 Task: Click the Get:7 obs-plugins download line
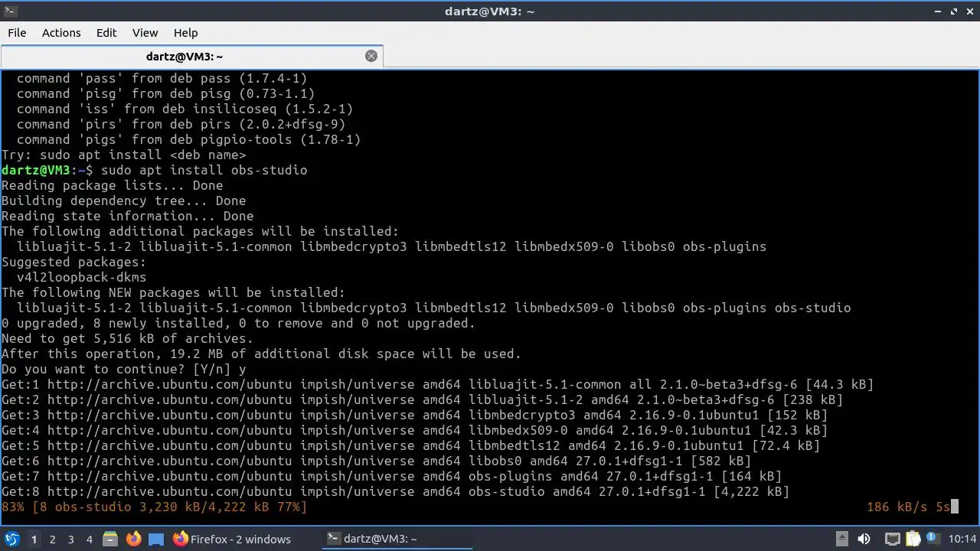(391, 476)
